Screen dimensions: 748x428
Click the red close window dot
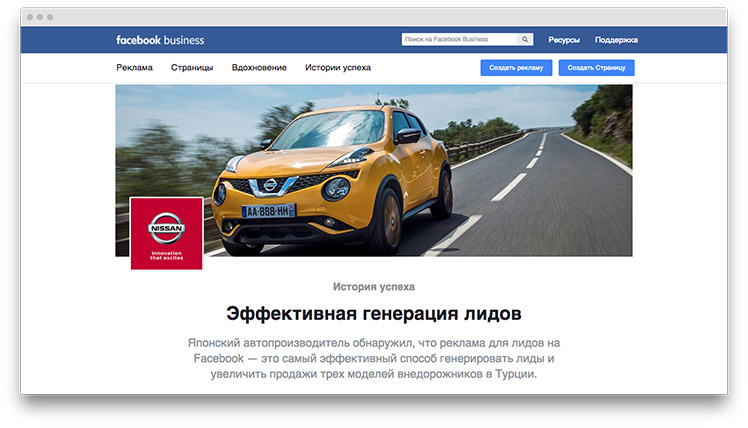coord(30,17)
